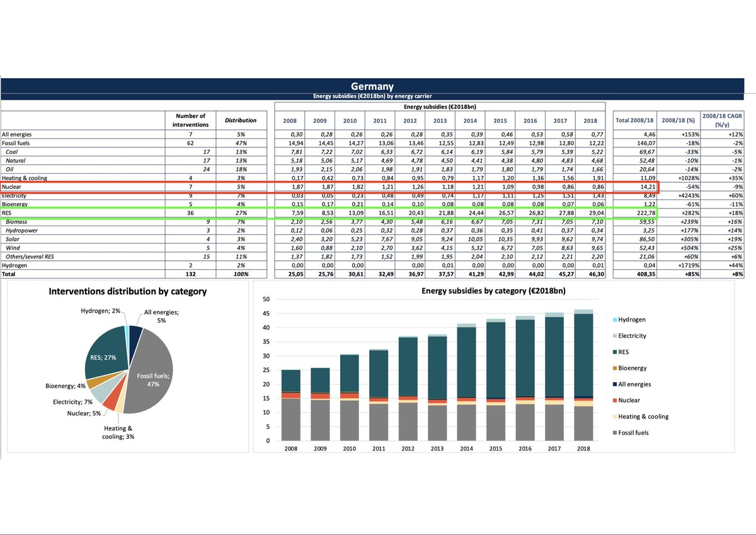Select Nuclear total cell '14,21'
The image size is (756, 535).
coord(636,187)
